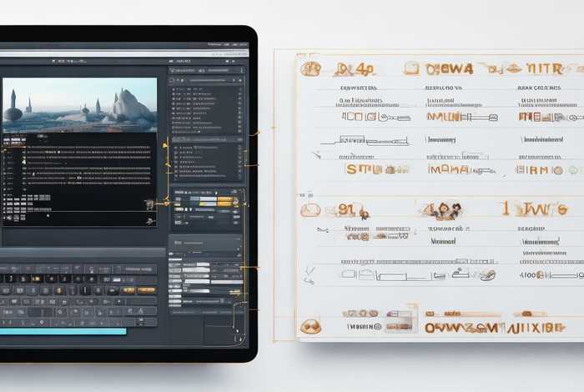This screenshot has height=392, width=584.
Task: Click the orange "MAMA" label in the middle column
Action: [451, 169]
